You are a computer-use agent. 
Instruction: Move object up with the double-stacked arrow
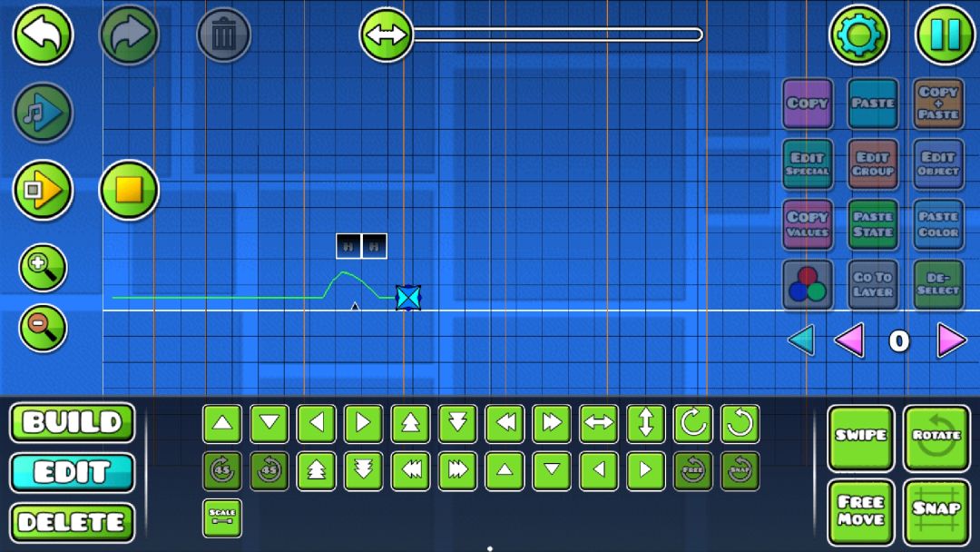pos(411,423)
